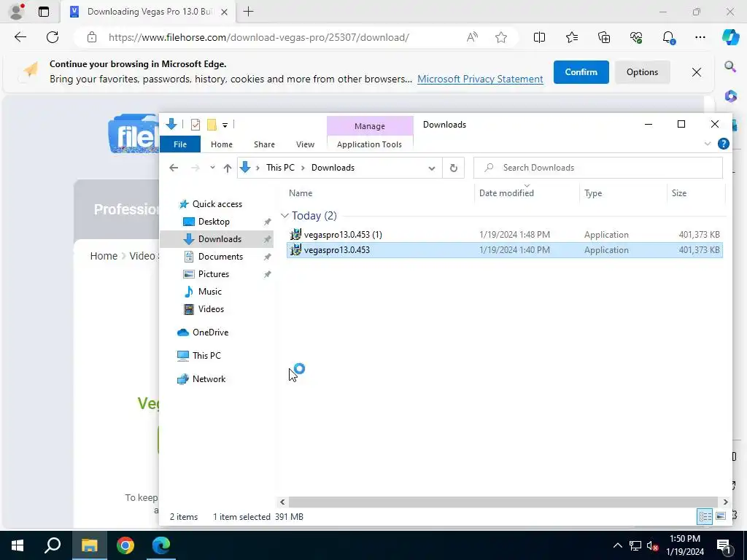Click Options in the Edge banner

(x=642, y=72)
